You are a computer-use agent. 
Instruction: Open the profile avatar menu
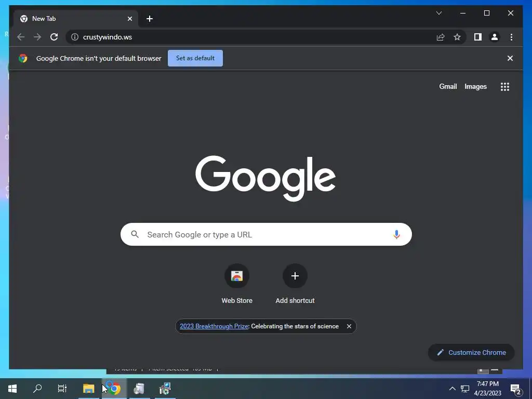495,37
